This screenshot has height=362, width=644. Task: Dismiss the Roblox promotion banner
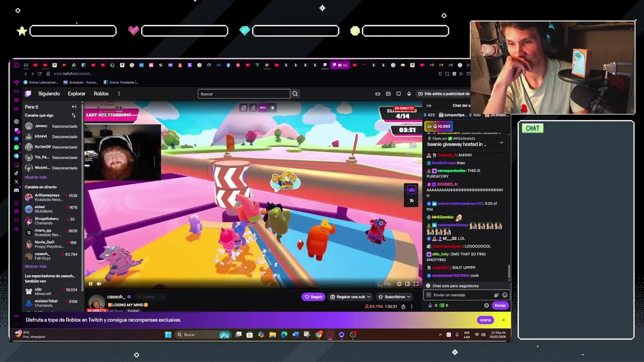coord(503,320)
